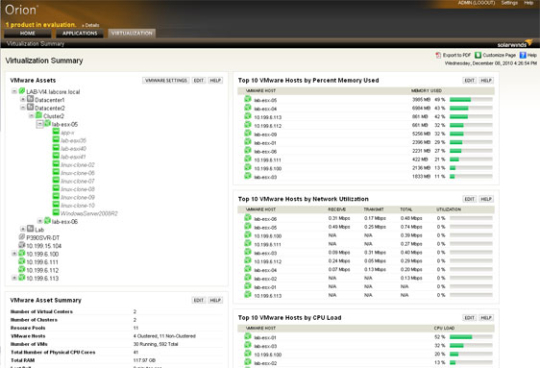Click EDIT on Network Utilization panel
Screen dimensions: 540x368
(469, 199)
